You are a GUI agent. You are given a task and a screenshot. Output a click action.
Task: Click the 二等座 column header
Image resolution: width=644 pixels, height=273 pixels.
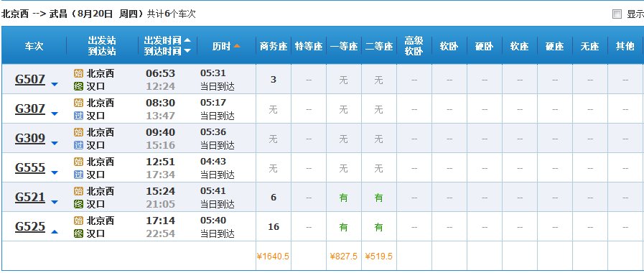click(x=379, y=47)
